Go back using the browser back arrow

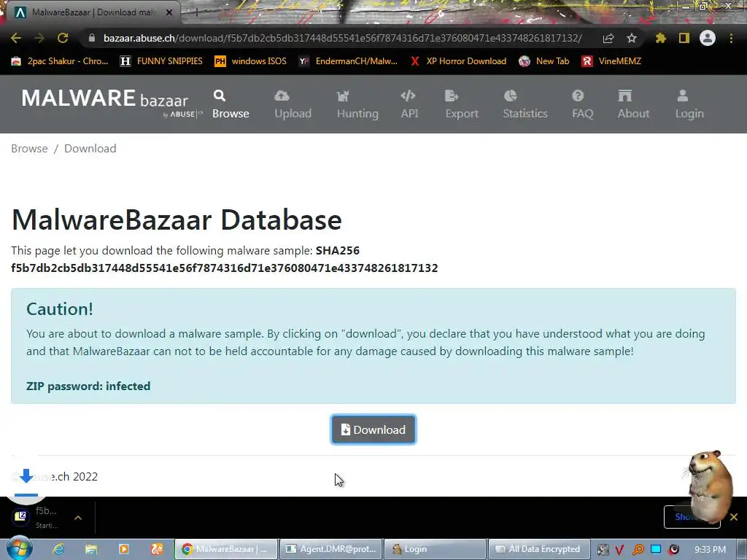(16, 38)
